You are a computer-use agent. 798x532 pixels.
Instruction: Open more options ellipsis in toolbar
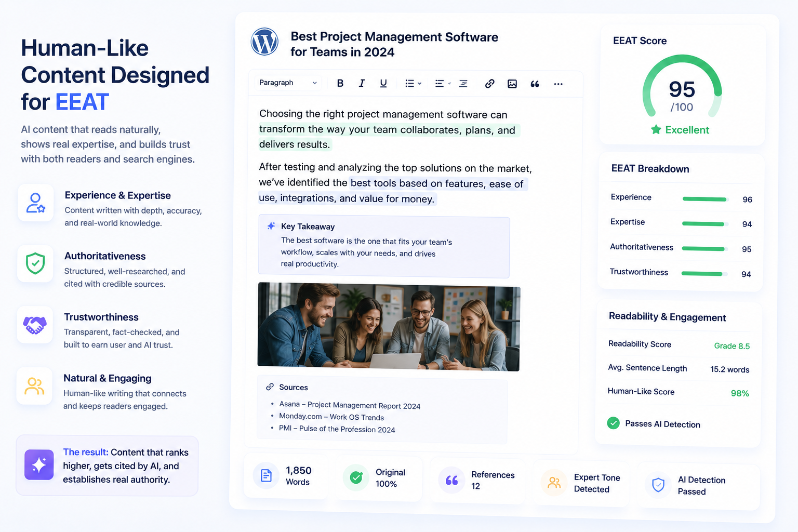point(558,84)
